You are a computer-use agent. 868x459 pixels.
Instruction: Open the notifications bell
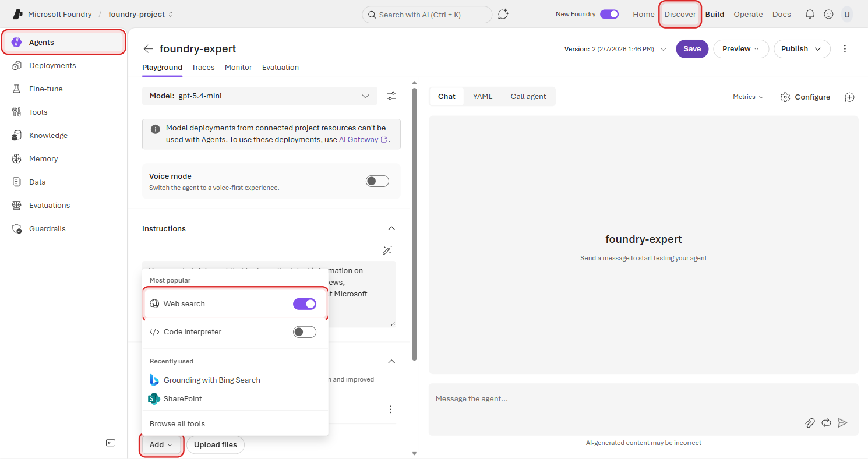810,14
